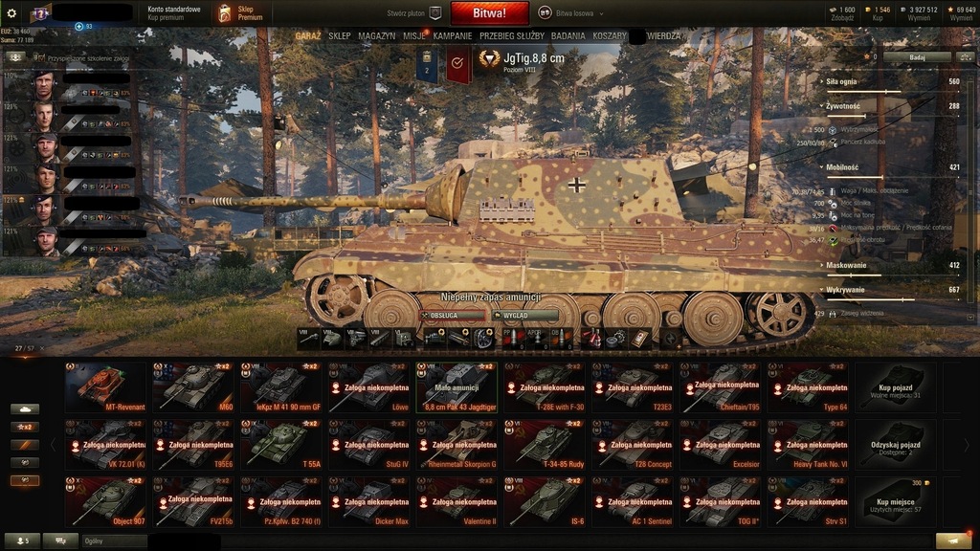This screenshot has width=980, height=551.
Task: Open the settings gear menu
Action: coord(11,12)
